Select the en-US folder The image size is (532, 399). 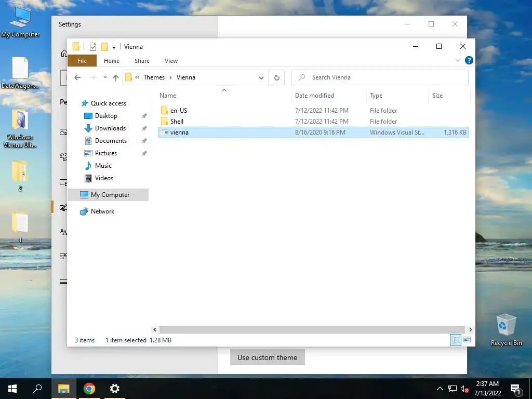(x=313, y=111)
